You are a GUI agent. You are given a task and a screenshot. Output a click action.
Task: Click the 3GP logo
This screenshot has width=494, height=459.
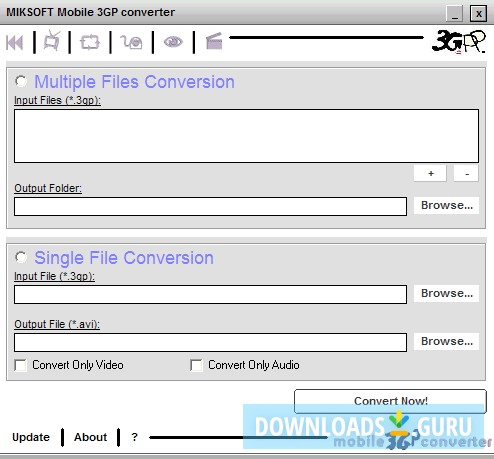pos(459,41)
